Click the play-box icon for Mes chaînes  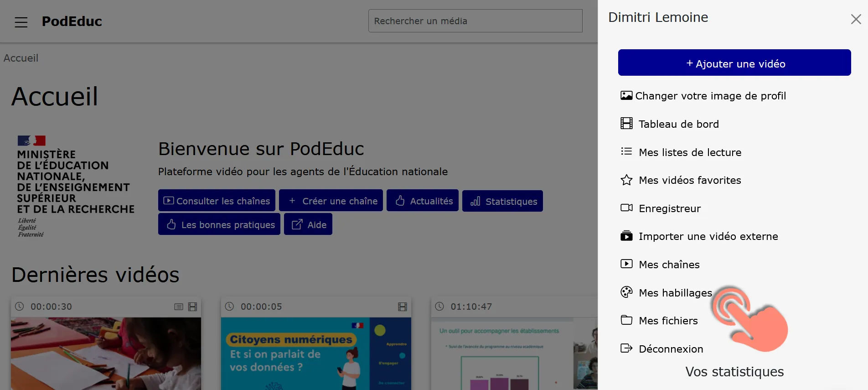coord(626,264)
